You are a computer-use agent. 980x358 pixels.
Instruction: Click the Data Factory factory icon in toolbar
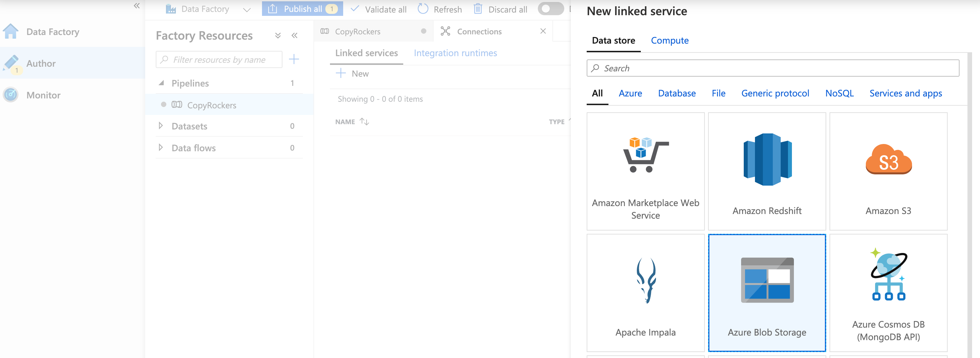[x=171, y=9]
